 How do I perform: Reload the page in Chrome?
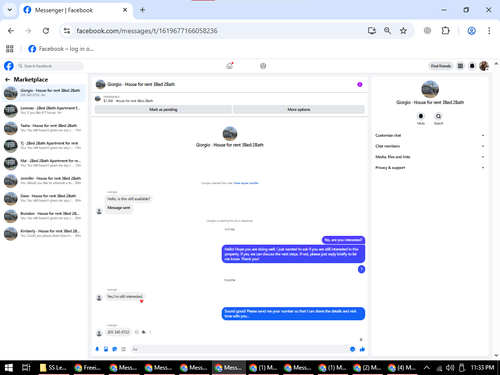coord(46,31)
